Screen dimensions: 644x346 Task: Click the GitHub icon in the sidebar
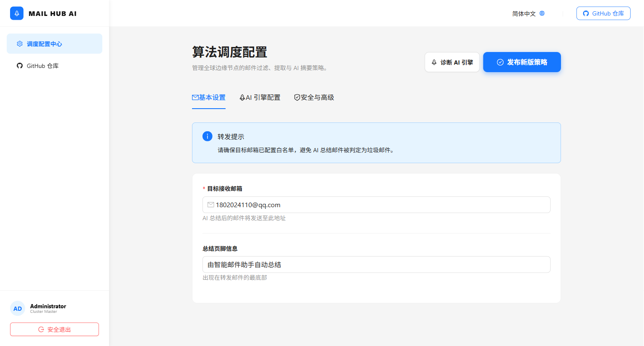point(19,65)
